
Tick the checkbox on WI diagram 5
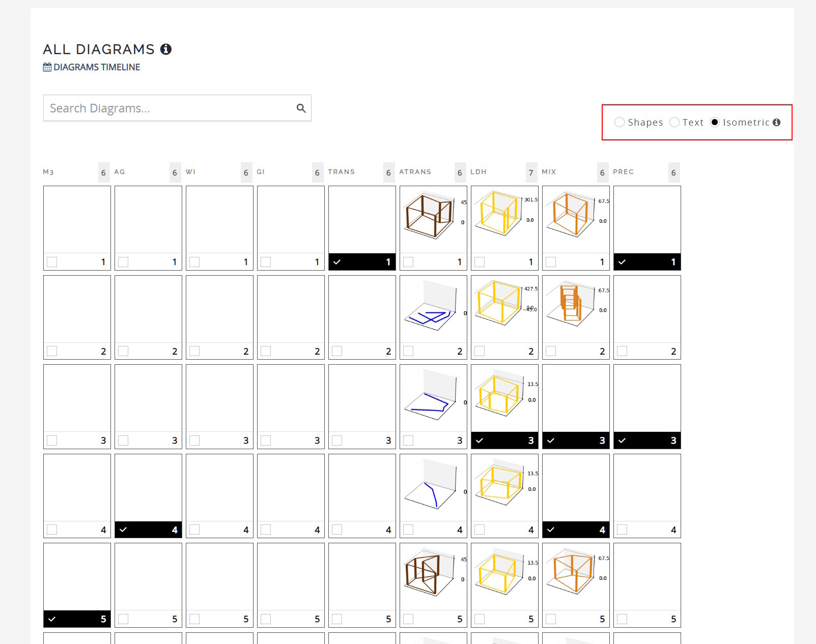click(194, 619)
